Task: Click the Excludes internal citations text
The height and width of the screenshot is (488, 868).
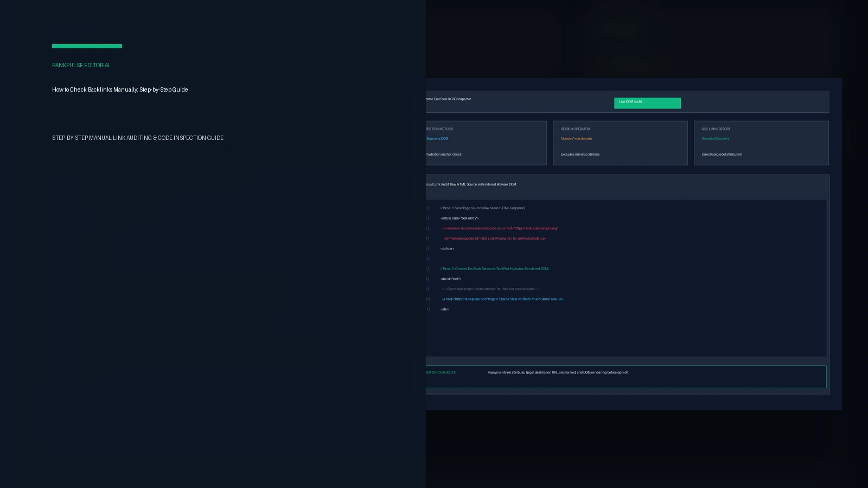Action: [580, 155]
